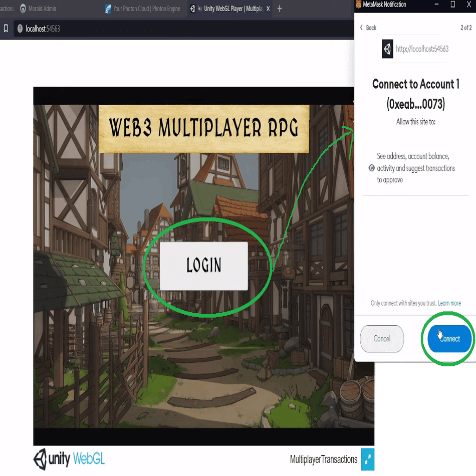Image resolution: width=476 pixels, height=476 pixels.
Task: Open a new browser tab with the plus button
Action: [279, 9]
